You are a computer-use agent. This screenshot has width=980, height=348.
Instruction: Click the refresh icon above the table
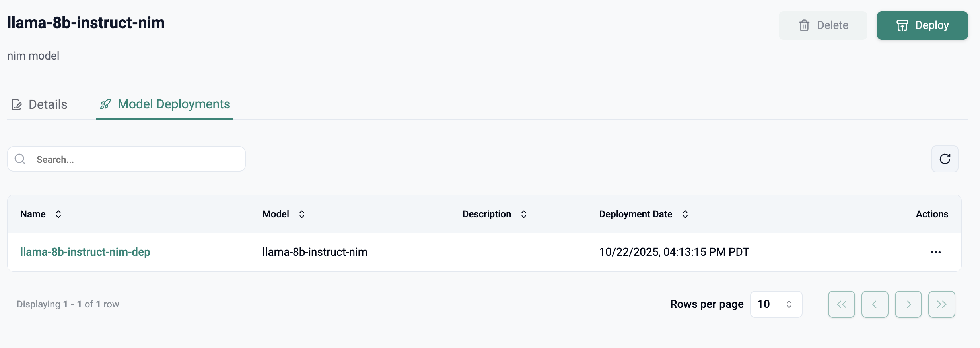pyautogui.click(x=945, y=159)
